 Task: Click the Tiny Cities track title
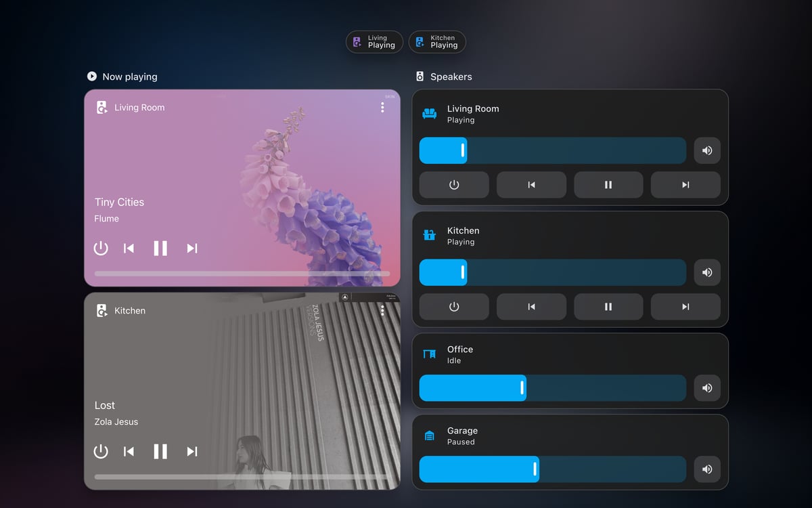119,202
